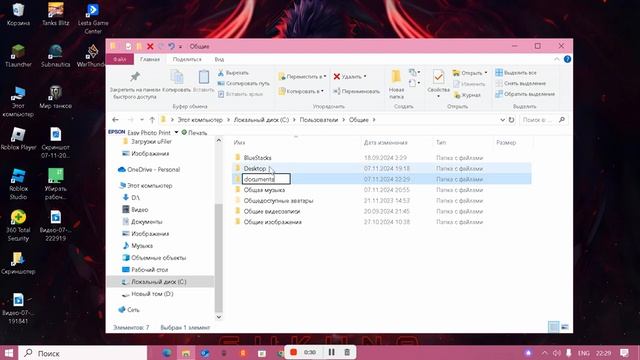Click Локальный диск (C:) breadcrumb
This screenshot has height=360, width=640.
261,120
